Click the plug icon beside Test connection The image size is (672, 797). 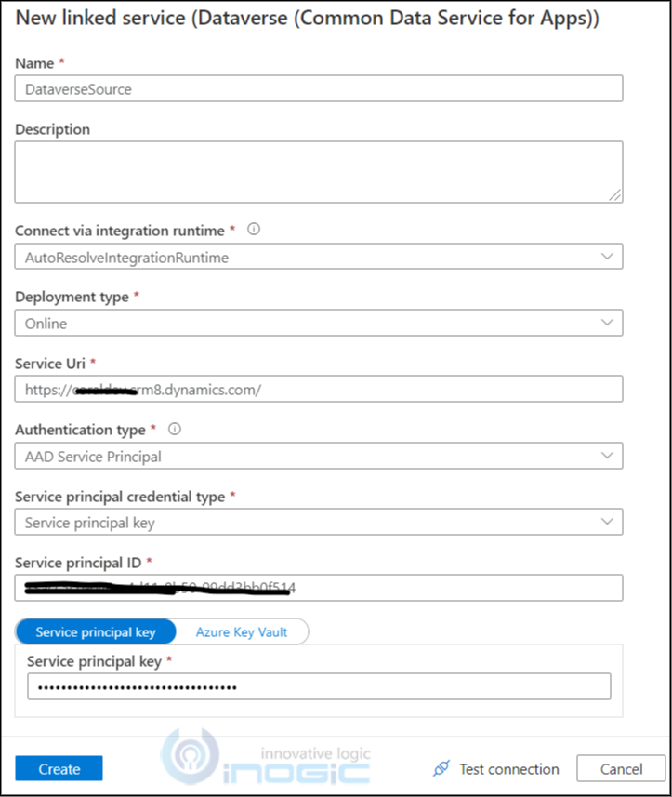pos(441,768)
